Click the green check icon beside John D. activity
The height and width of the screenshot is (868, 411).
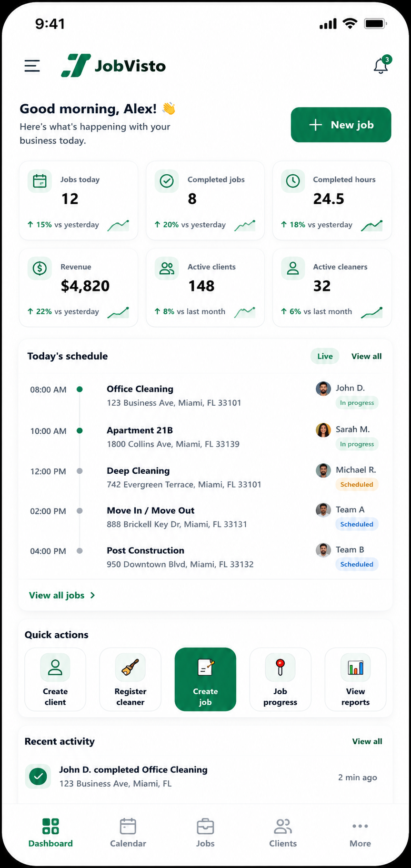(x=38, y=777)
